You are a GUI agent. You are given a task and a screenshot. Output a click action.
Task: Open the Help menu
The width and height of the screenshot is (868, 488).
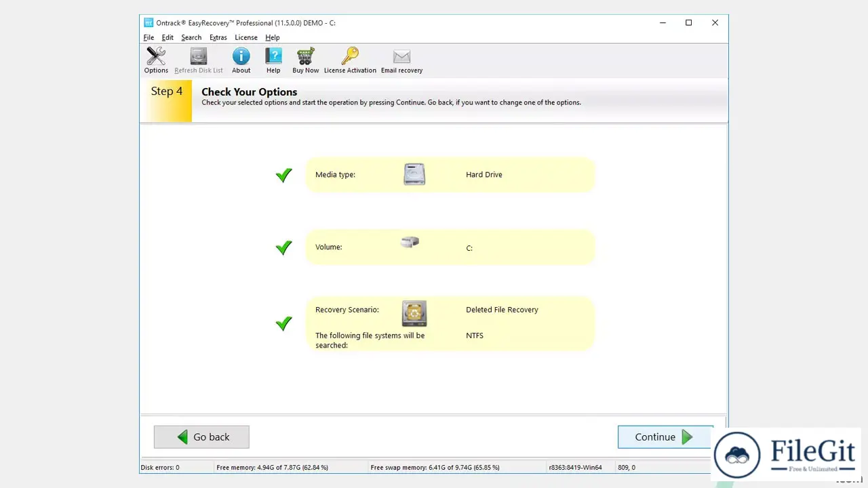[273, 37]
